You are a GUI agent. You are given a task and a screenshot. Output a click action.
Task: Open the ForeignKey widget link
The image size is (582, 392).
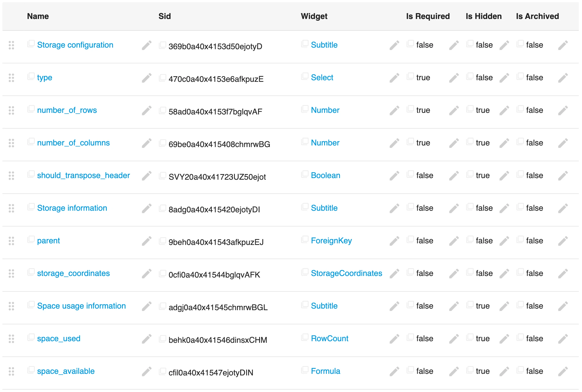pyautogui.click(x=331, y=241)
